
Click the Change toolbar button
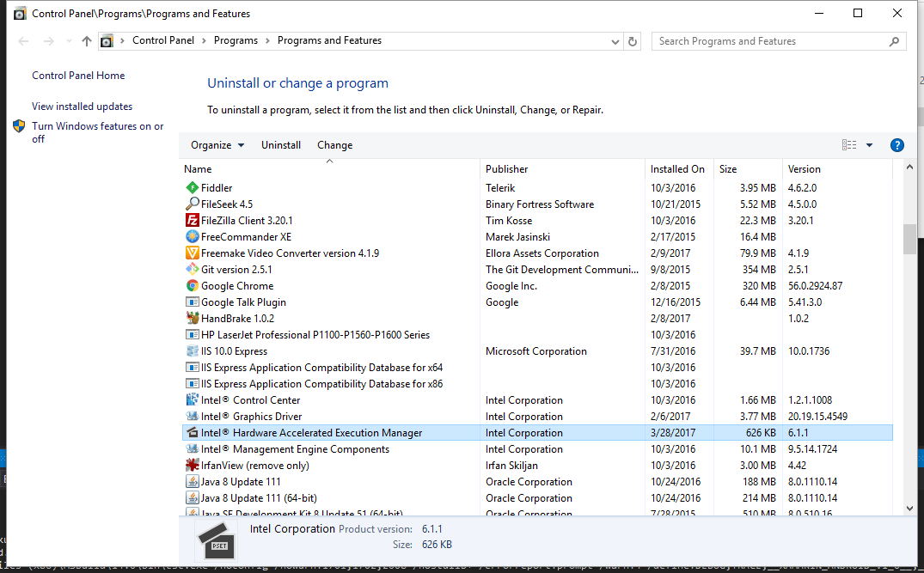[334, 145]
